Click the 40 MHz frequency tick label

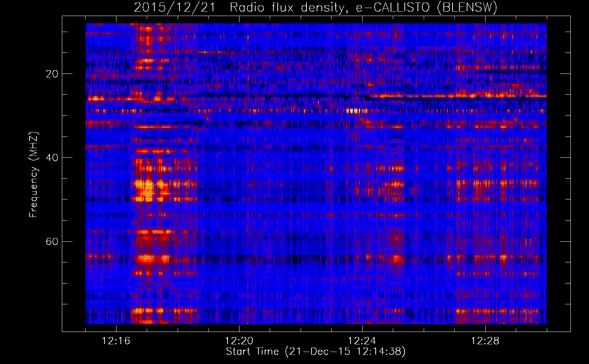[52, 158]
